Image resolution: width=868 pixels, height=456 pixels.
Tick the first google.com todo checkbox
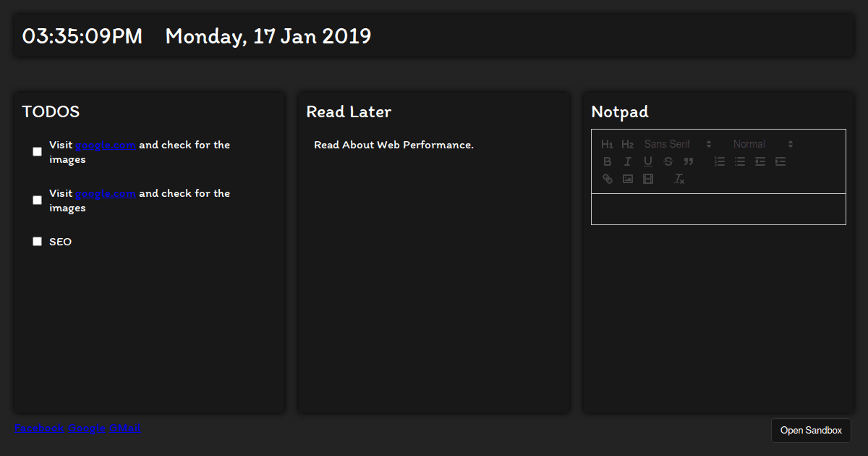point(38,152)
